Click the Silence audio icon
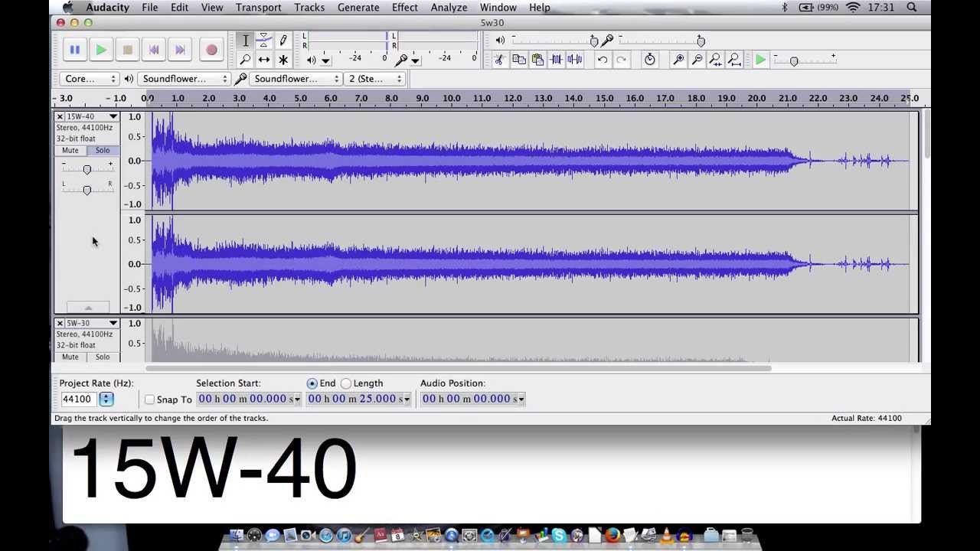980x551 pixels. (x=574, y=60)
